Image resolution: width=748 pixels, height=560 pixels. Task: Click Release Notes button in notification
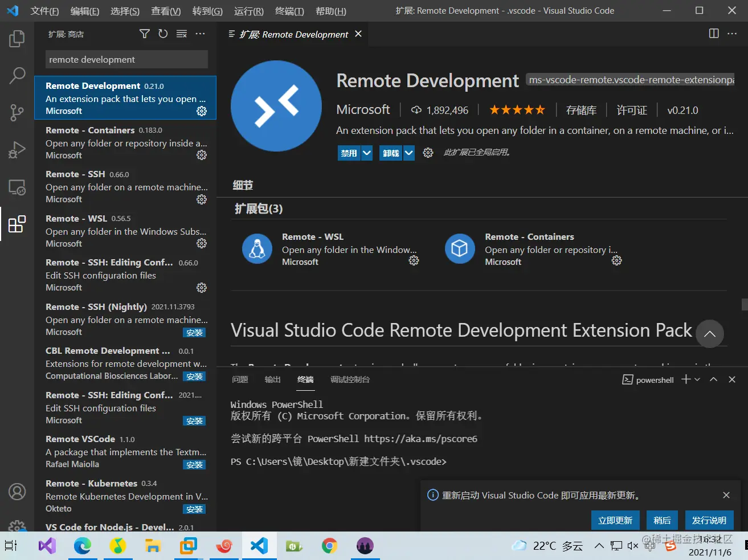pyautogui.click(x=709, y=520)
